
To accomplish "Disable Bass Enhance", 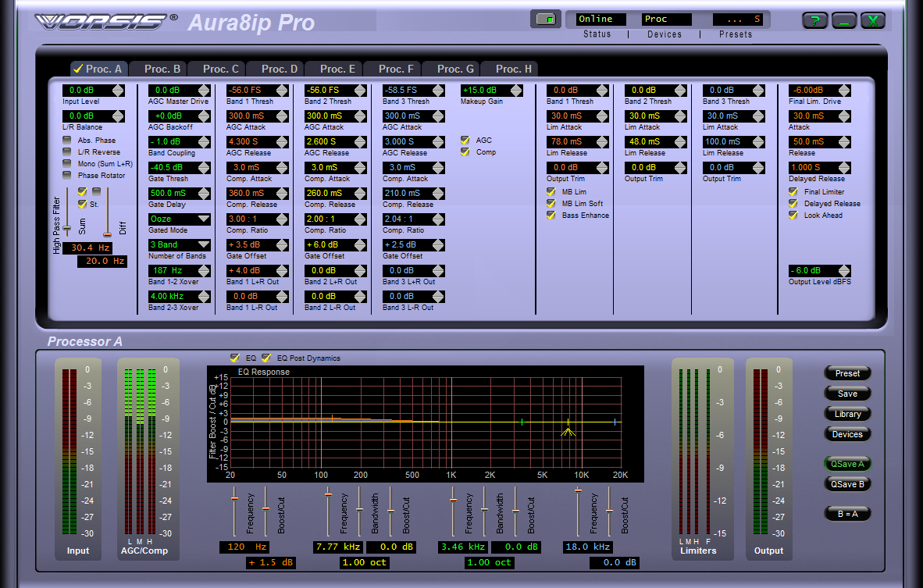I will click(x=551, y=216).
